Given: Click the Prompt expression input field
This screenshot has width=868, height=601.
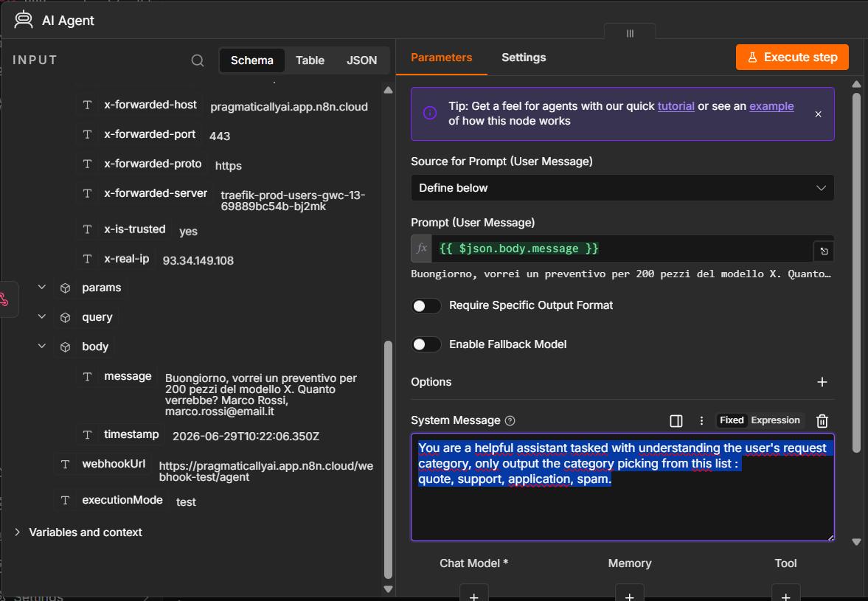Looking at the screenshot, I should [622, 249].
